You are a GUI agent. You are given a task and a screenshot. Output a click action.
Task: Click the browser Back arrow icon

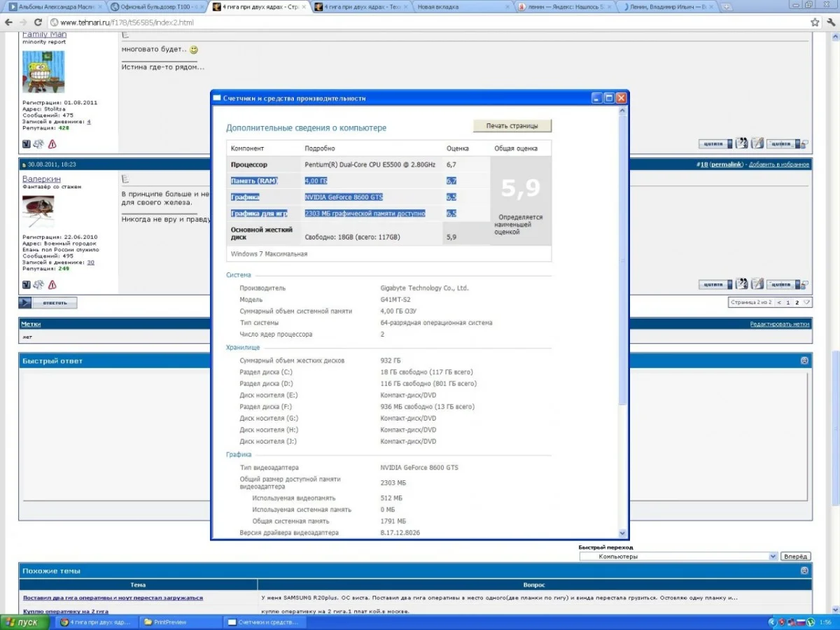click(8, 22)
